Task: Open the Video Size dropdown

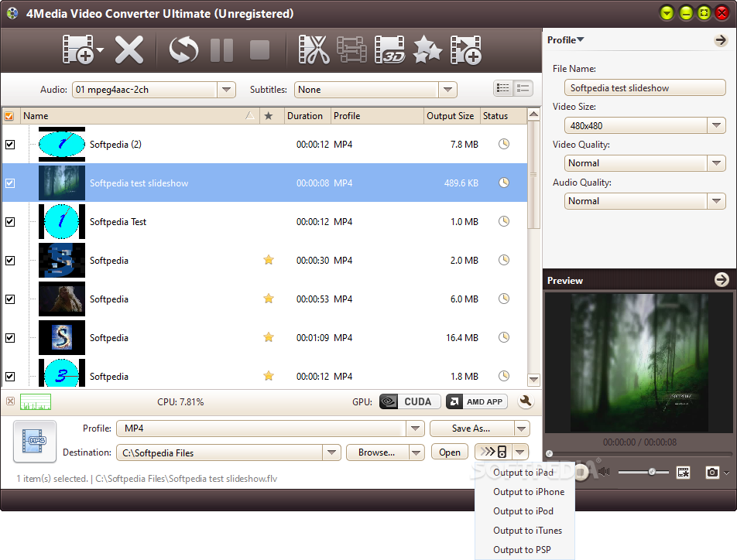Action: click(716, 125)
